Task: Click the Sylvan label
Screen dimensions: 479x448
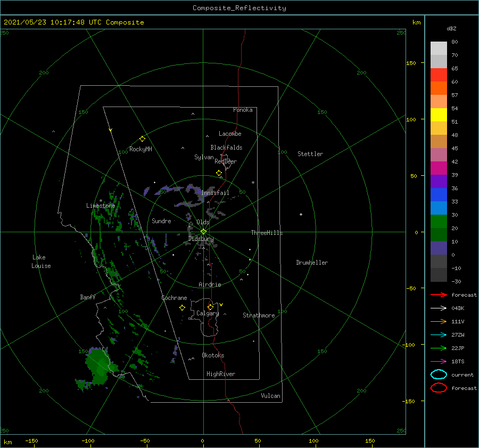Action: point(204,157)
